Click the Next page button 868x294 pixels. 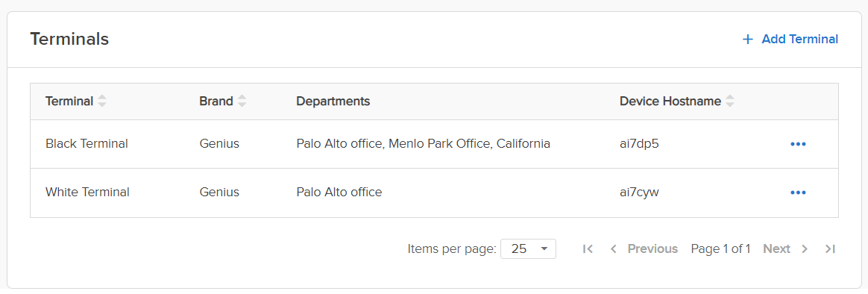pos(785,249)
